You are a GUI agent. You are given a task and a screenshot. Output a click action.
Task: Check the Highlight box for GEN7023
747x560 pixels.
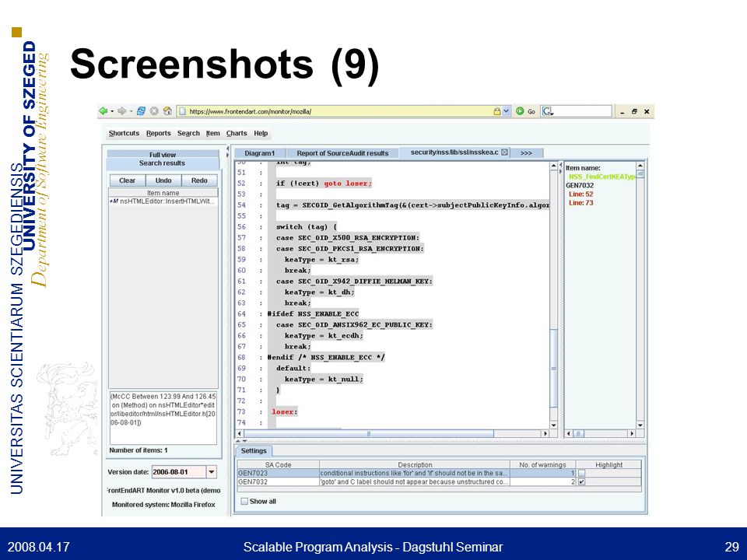[582, 474]
